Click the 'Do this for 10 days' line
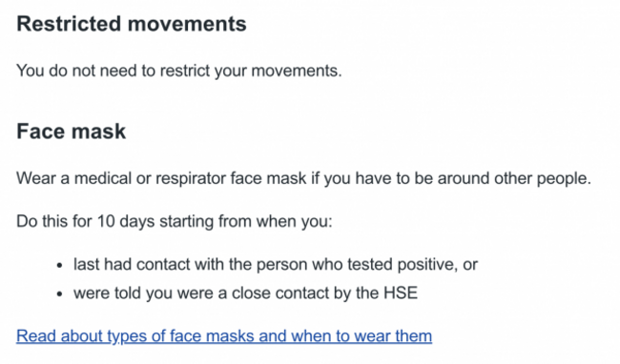This screenshot has width=620, height=364. (x=175, y=221)
